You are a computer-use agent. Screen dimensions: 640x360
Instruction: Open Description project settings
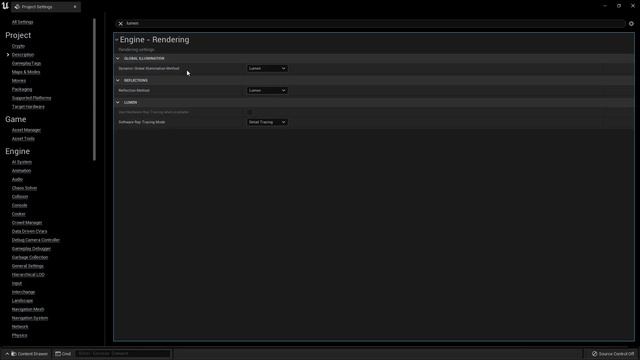[23, 55]
